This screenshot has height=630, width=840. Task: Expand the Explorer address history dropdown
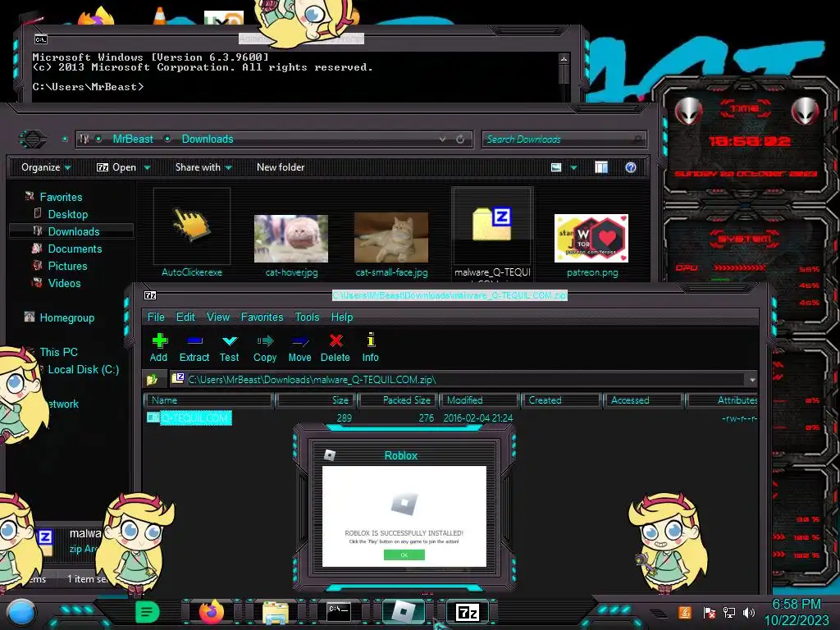(442, 139)
